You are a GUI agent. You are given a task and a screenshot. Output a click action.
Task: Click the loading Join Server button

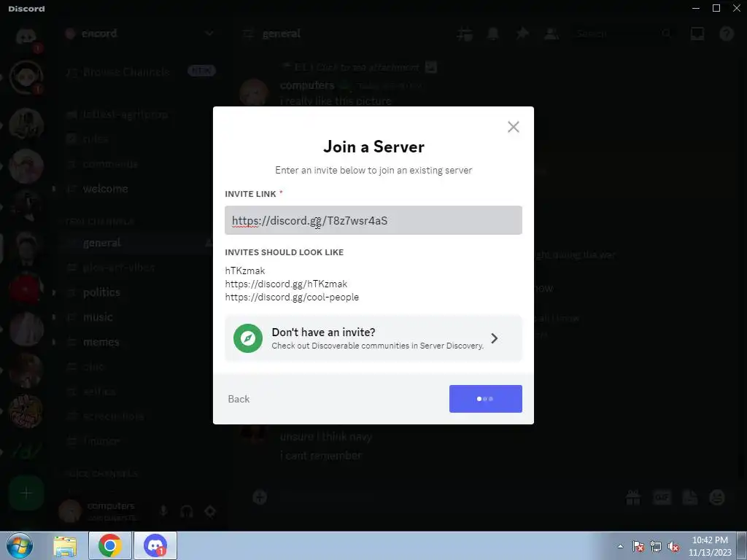pyautogui.click(x=485, y=399)
